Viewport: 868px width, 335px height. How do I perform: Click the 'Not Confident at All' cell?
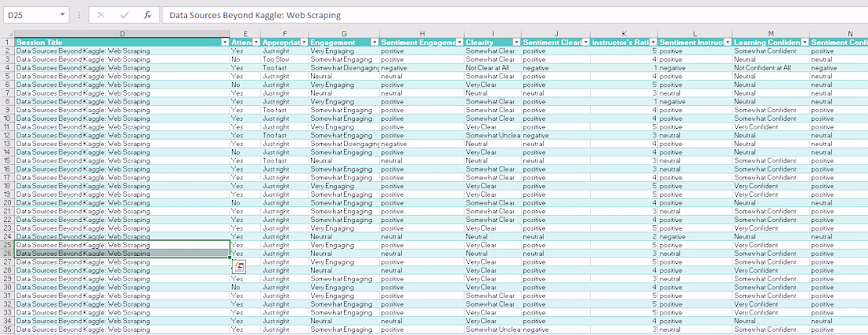[771, 68]
